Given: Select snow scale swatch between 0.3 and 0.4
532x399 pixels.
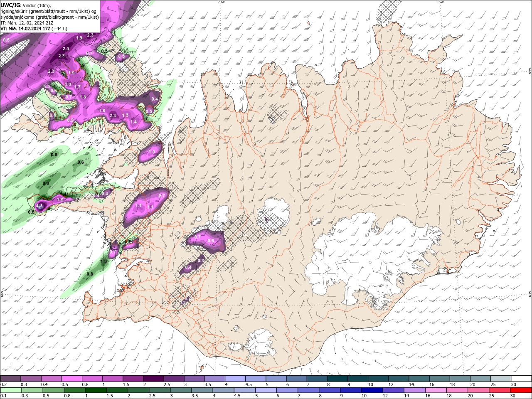Looking at the screenshot, I should pos(31,378).
